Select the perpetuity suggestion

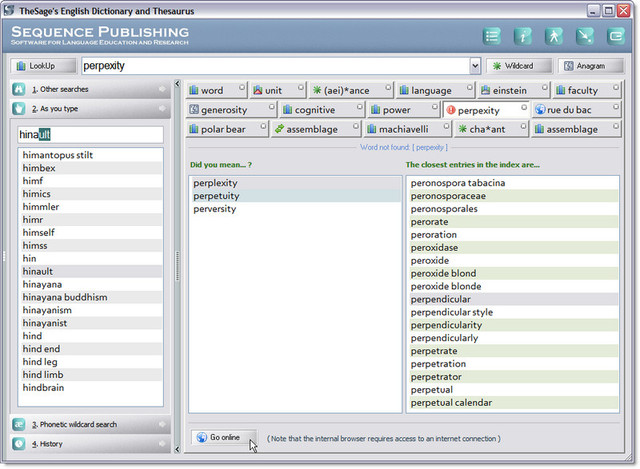point(295,196)
